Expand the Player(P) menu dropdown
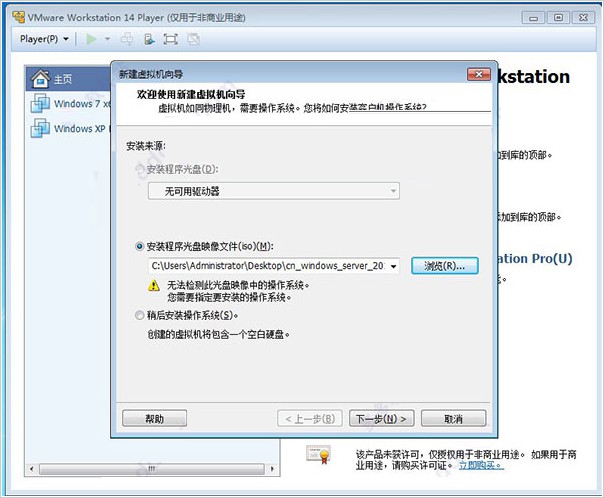The width and height of the screenshot is (604, 498). pyautogui.click(x=44, y=39)
